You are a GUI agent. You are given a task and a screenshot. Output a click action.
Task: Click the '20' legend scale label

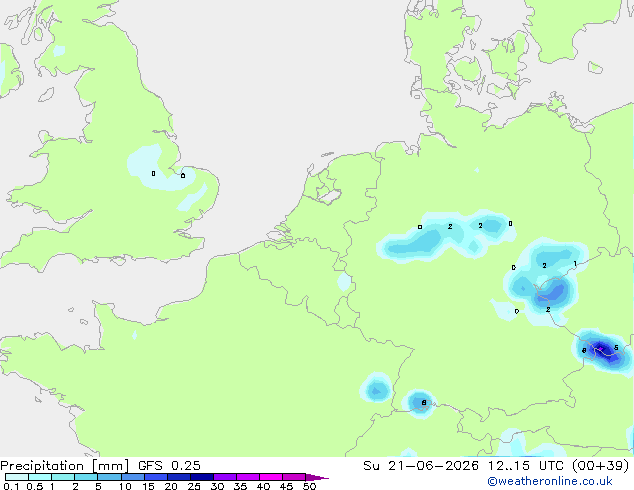tap(171, 486)
